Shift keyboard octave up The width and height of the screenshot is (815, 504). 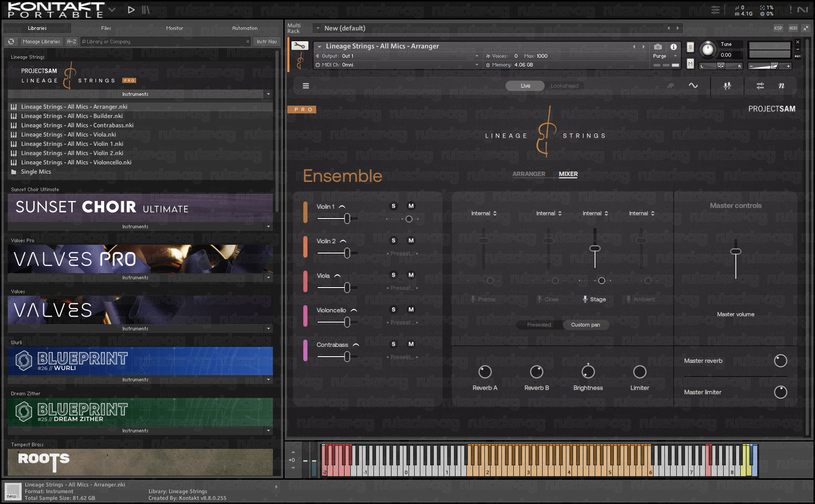coord(293,452)
